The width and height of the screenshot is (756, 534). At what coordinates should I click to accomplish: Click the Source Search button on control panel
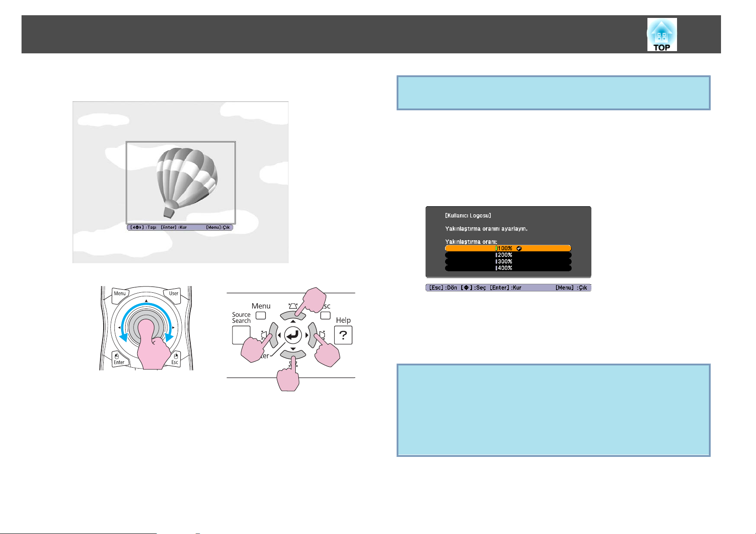[241, 335]
